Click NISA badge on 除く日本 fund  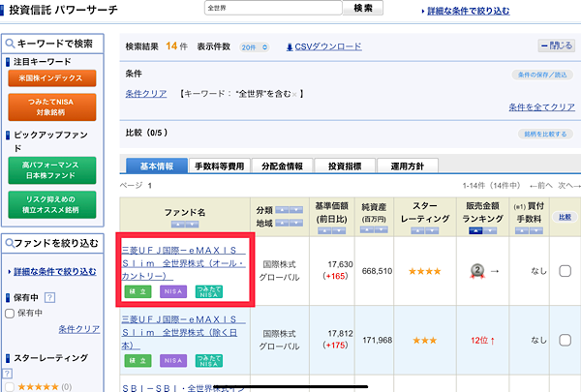(173, 360)
